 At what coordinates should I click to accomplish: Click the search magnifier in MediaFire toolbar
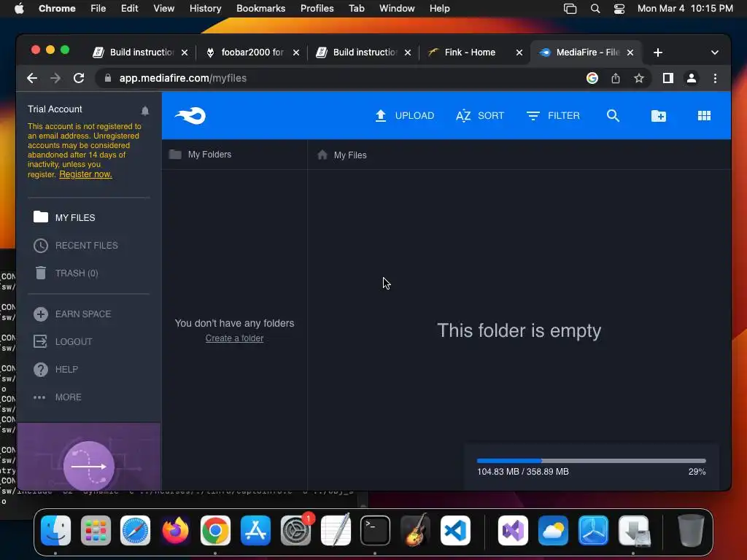[x=613, y=116]
